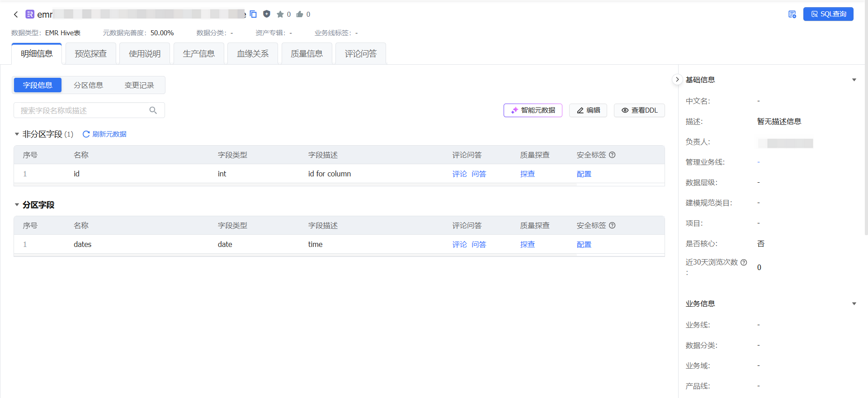Click 问答 link in id row

pos(479,174)
